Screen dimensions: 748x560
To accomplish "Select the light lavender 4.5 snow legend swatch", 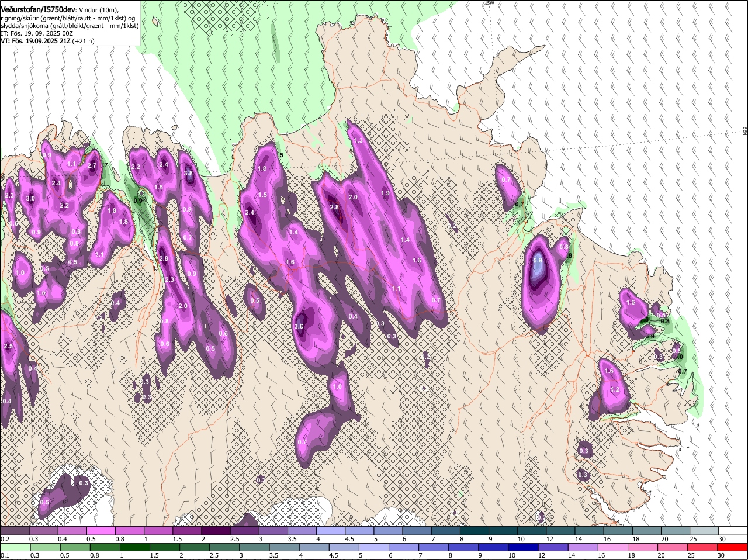I will coord(359,531).
